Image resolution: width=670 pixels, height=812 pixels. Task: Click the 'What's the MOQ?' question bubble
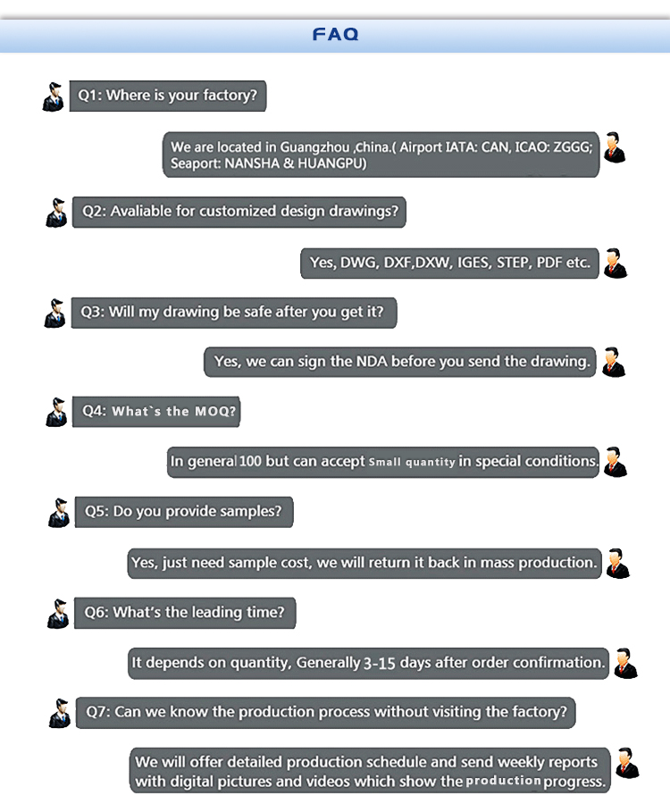point(156,412)
